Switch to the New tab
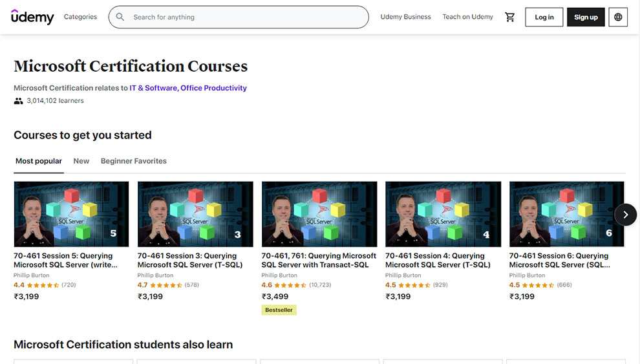 pyautogui.click(x=81, y=161)
